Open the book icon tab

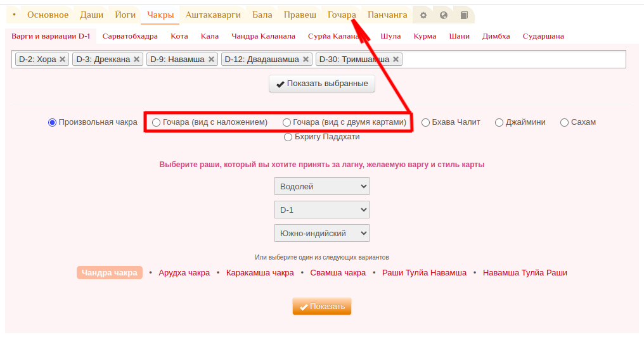pos(464,15)
